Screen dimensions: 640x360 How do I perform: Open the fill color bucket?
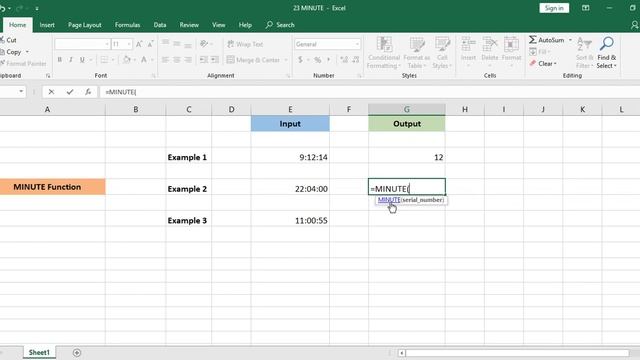click(127, 60)
